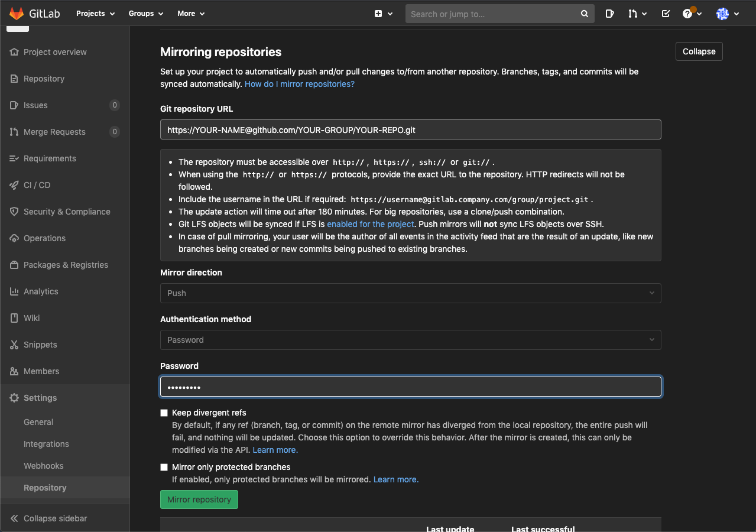The width and height of the screenshot is (756, 532).
Task: Click the Analytics chart icon
Action: [x=14, y=291]
